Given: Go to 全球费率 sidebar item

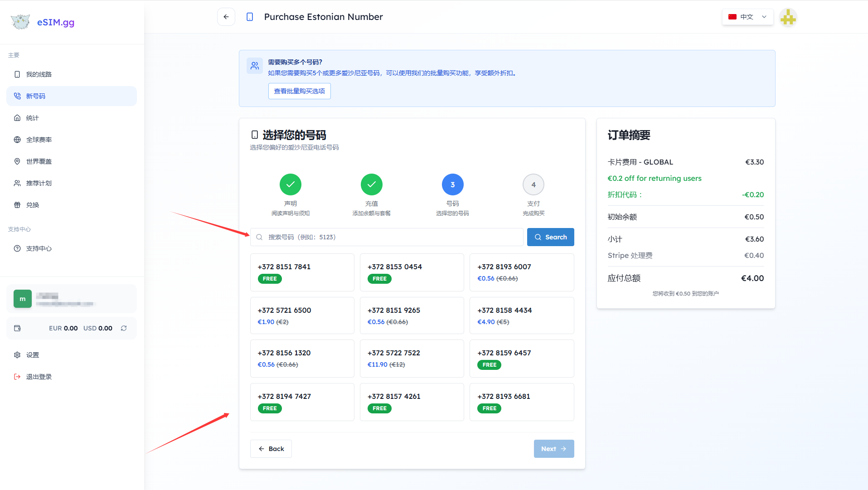Looking at the screenshot, I should 39,140.
